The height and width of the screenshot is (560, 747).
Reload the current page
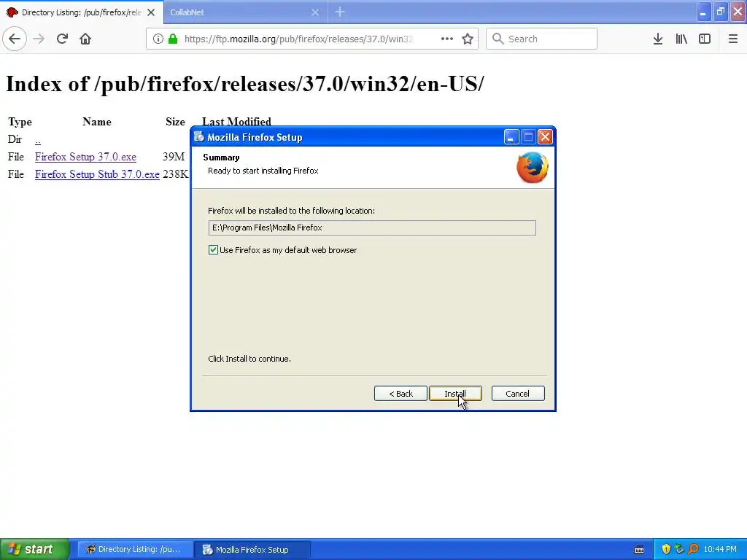[62, 39]
